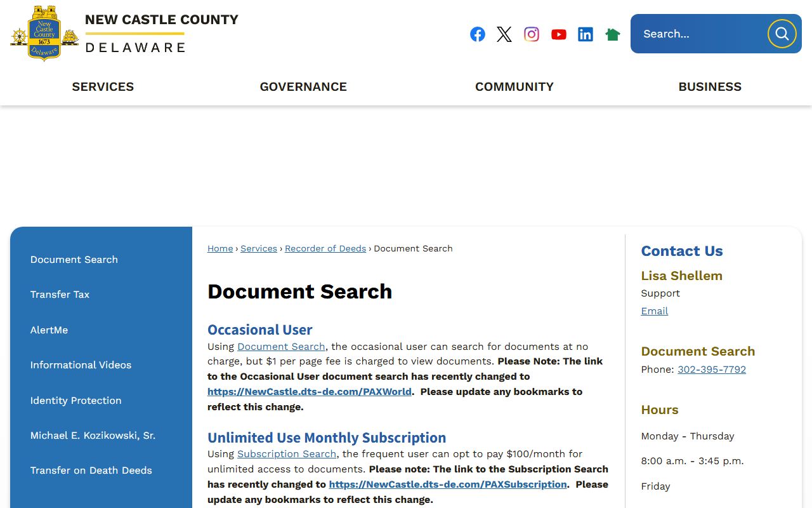Open the COMMUNITY menu

click(x=514, y=87)
